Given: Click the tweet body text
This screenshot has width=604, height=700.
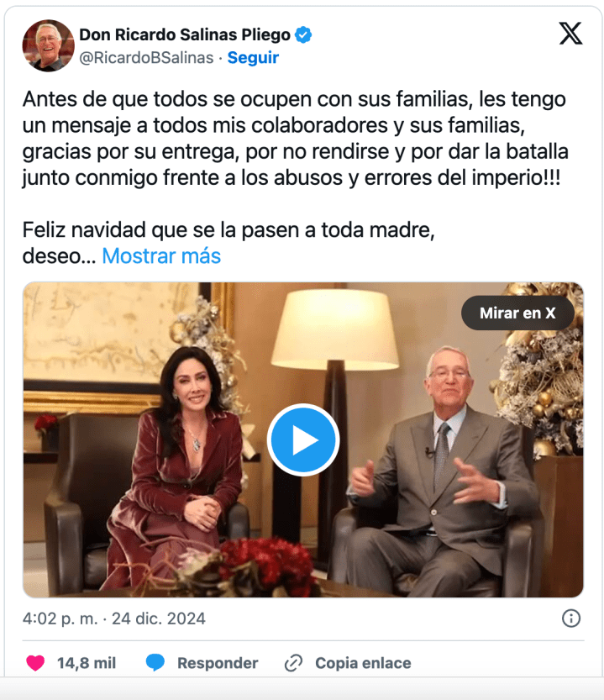Looking at the screenshot, I should click(295, 139).
